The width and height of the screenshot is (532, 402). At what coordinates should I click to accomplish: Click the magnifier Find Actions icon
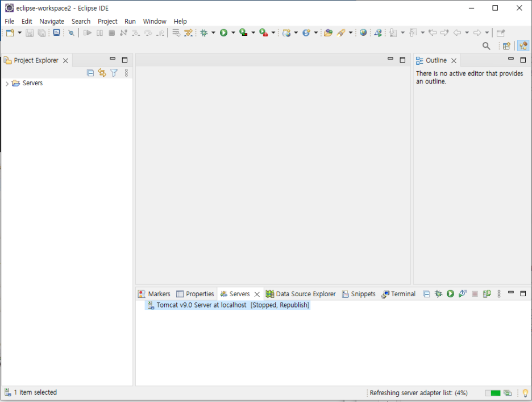click(x=486, y=46)
